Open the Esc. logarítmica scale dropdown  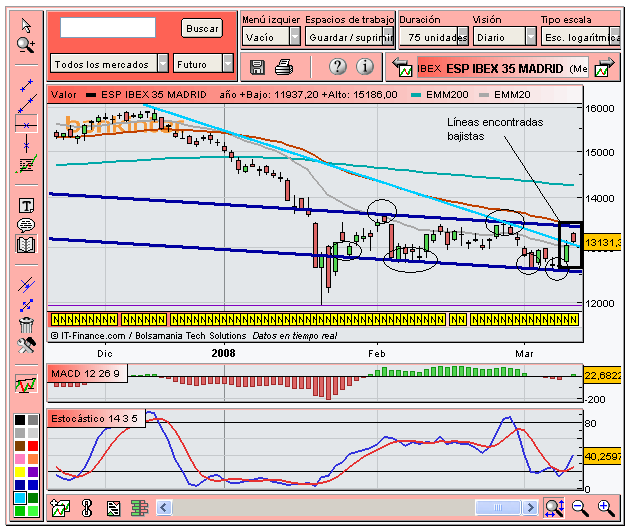click(x=580, y=37)
